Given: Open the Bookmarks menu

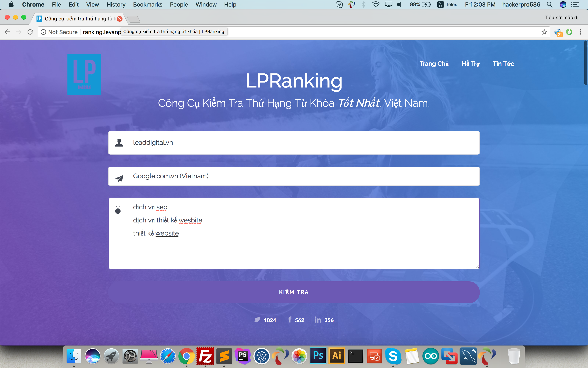Looking at the screenshot, I should point(147,5).
